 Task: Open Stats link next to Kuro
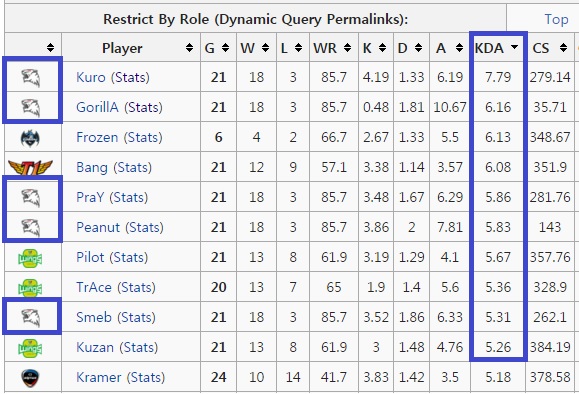coord(130,77)
